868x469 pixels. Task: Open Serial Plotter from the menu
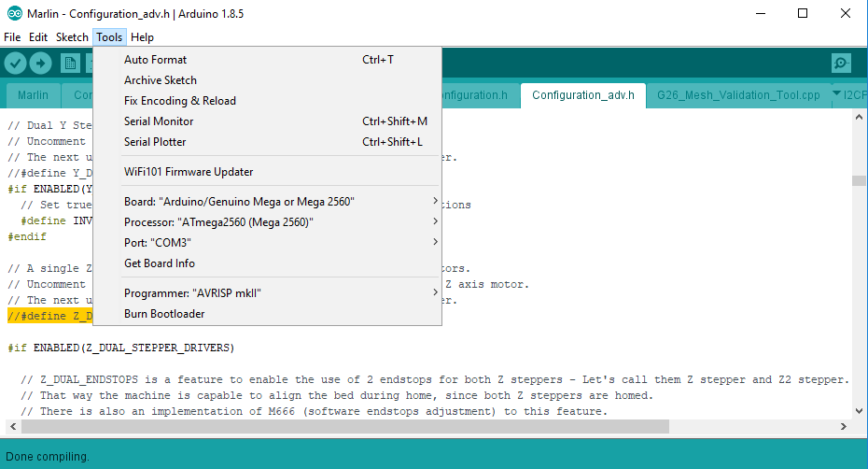267,141
